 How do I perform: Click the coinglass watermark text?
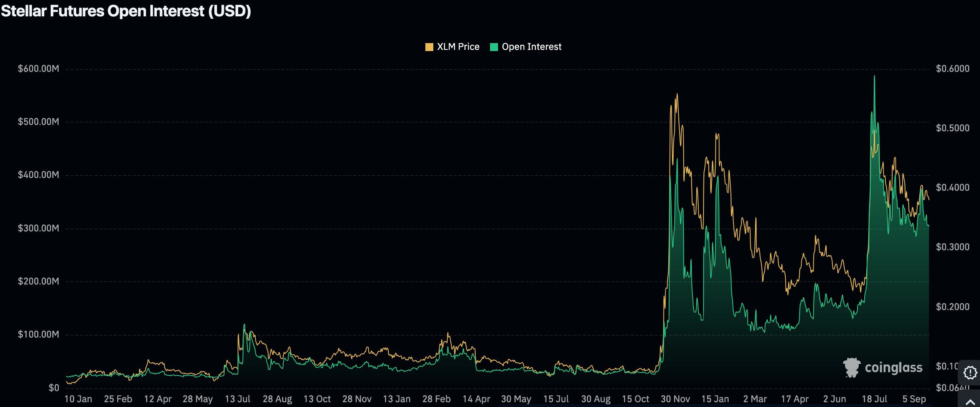(893, 367)
